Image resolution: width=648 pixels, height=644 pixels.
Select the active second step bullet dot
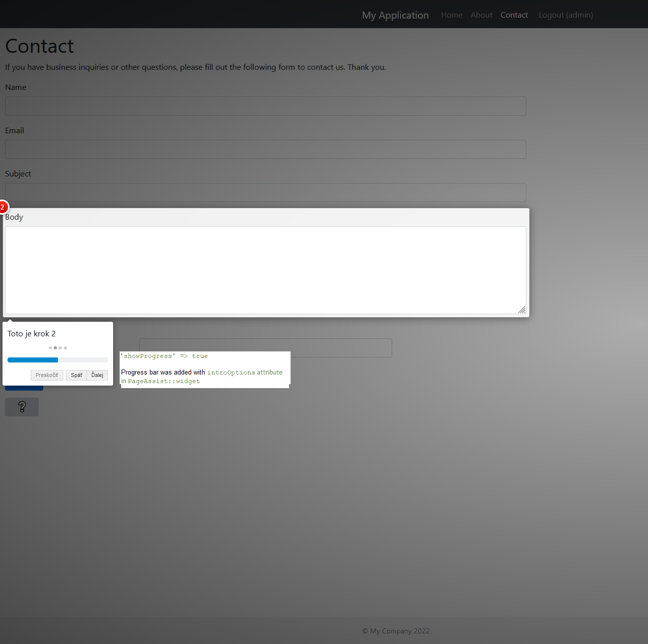pyautogui.click(x=55, y=348)
